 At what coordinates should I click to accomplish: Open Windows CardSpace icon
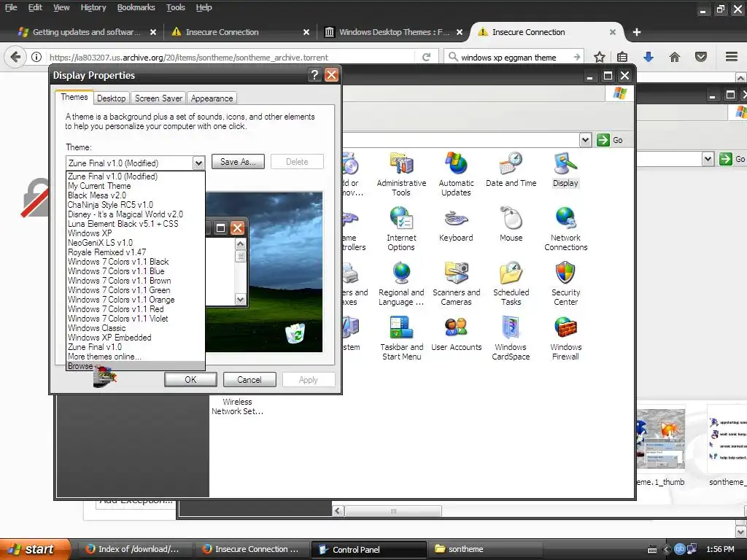click(511, 338)
